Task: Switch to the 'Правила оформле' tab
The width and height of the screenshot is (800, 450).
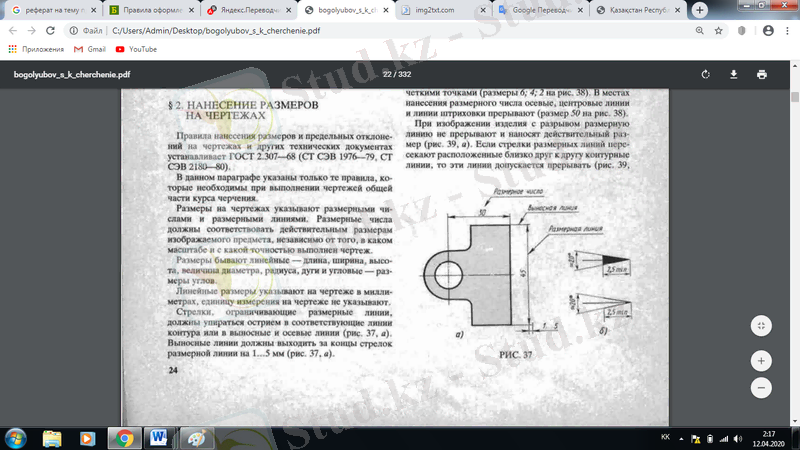Action: coord(152,10)
